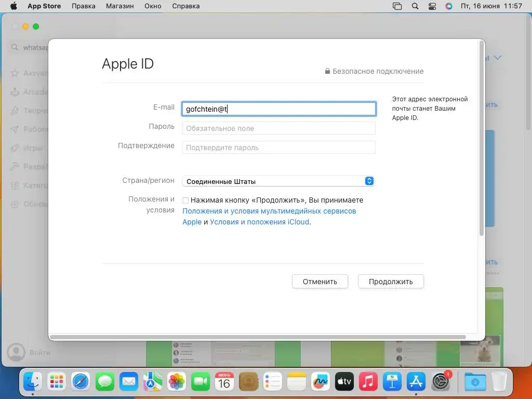This screenshot has height=399, width=532.
Task: Open Mail from the Dock
Action: (x=129, y=382)
